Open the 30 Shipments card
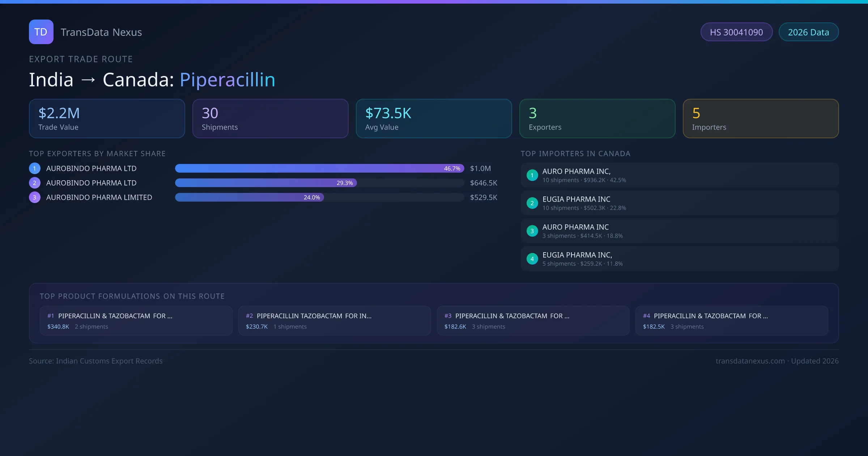 [x=270, y=118]
